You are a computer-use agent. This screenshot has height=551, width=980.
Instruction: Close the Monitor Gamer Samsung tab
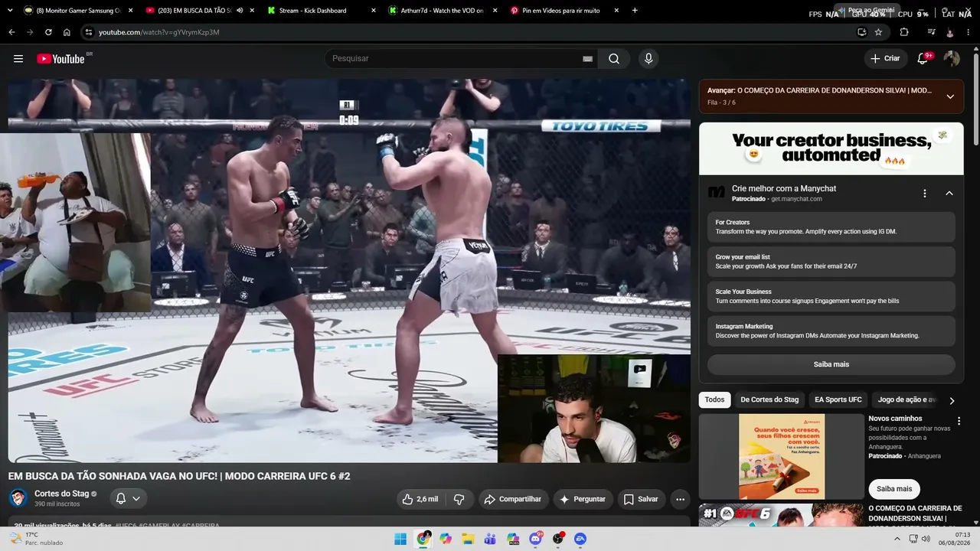tap(130, 11)
